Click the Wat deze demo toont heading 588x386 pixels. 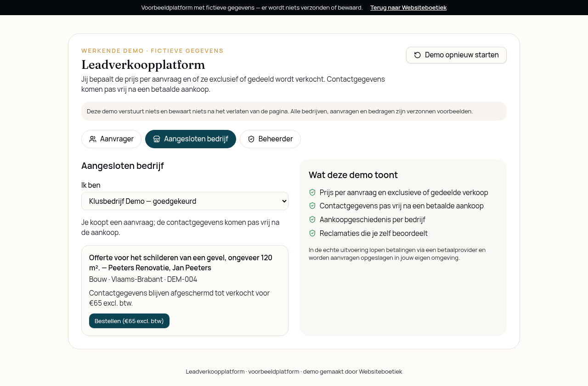click(353, 175)
